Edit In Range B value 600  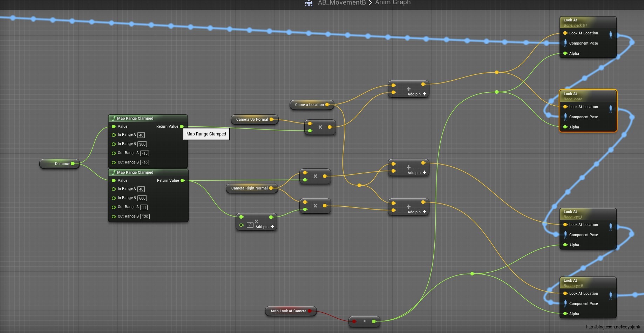coord(142,198)
